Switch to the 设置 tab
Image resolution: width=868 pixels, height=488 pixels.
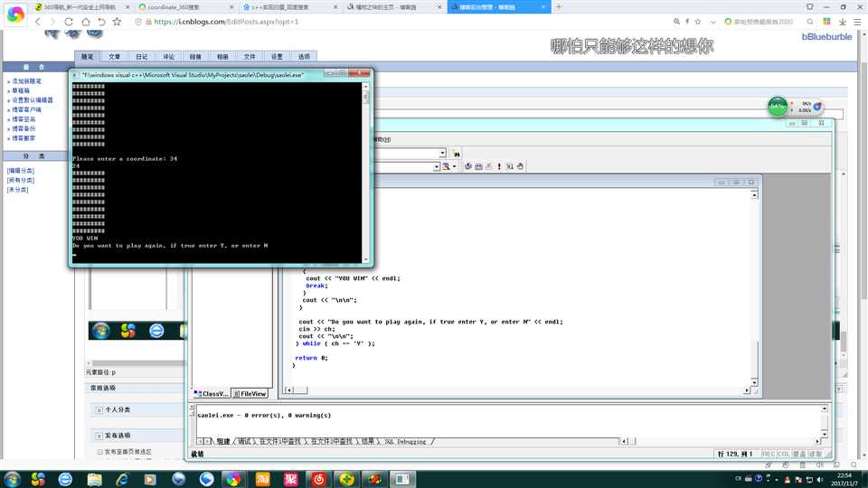pos(277,56)
